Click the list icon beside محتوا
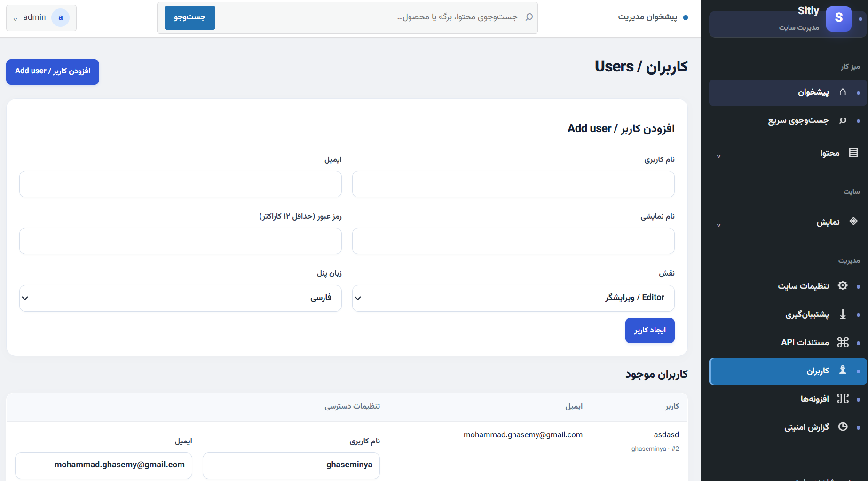Image resolution: width=868 pixels, height=481 pixels. tap(853, 152)
